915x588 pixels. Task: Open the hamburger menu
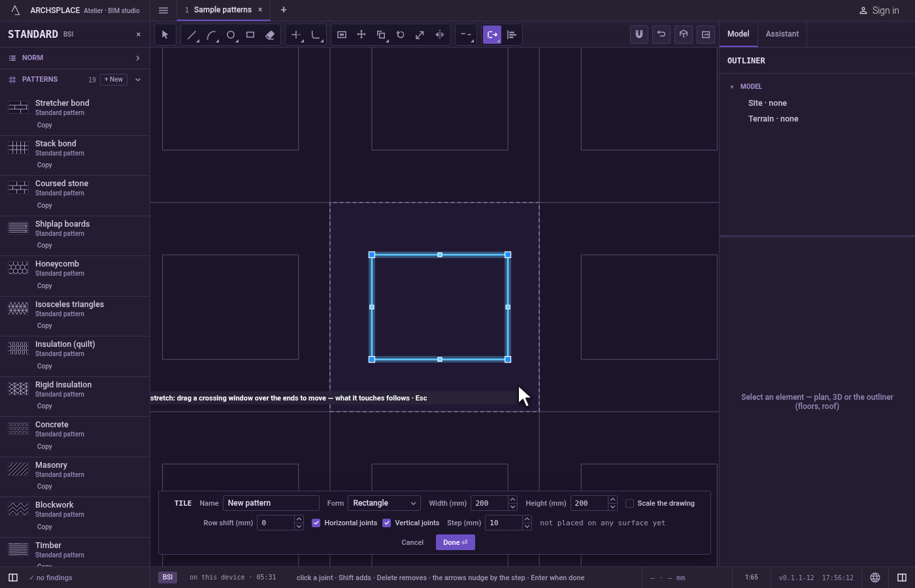[x=163, y=10]
